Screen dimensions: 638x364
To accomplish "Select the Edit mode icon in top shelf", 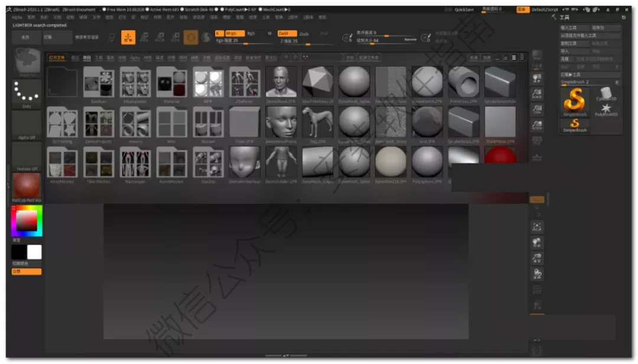I will coord(112,37).
